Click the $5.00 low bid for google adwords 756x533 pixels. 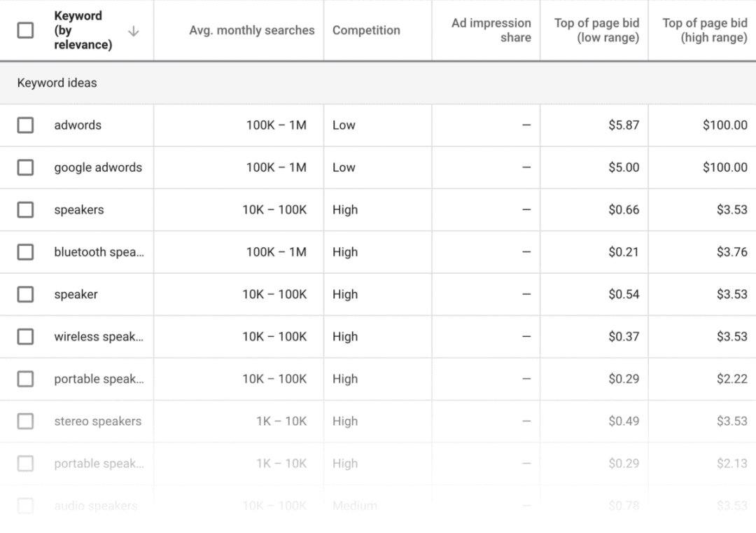(624, 167)
